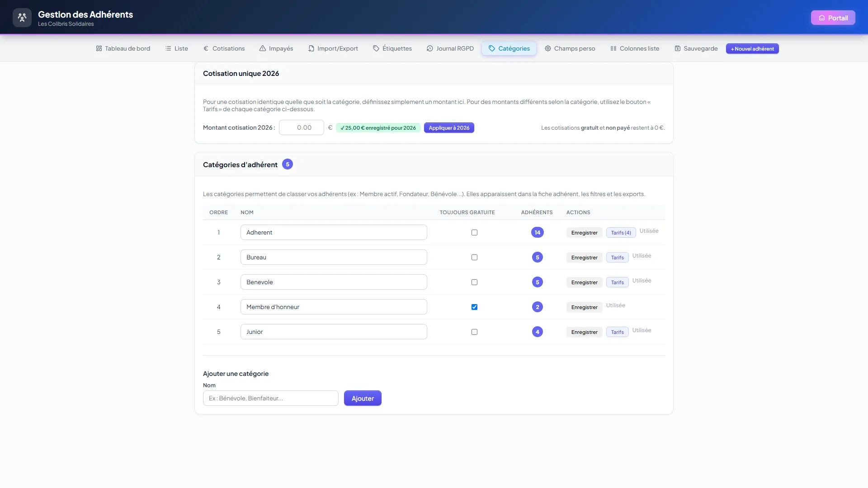Open Tarifs for the Benevole category
The height and width of the screenshot is (488, 868).
pos(617,282)
